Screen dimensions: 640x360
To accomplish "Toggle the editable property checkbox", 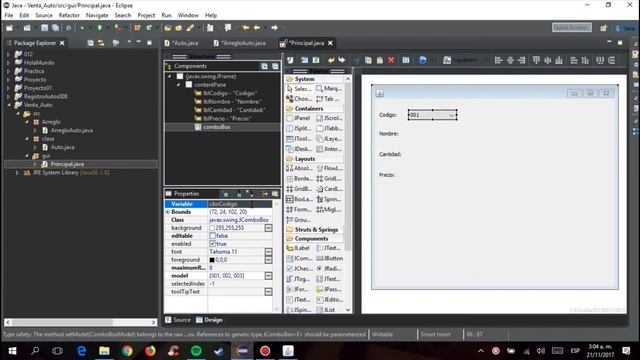I will click(212, 236).
